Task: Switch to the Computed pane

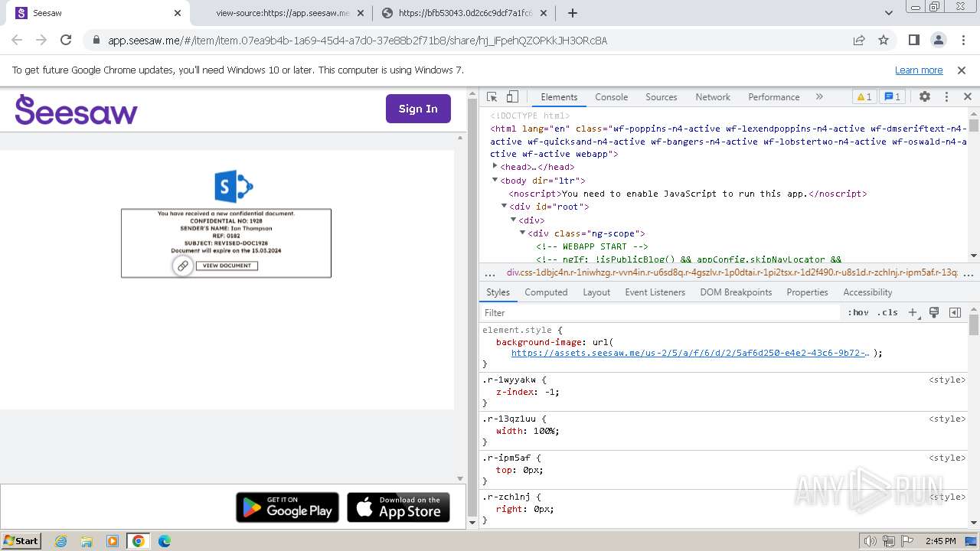Action: 546,292
